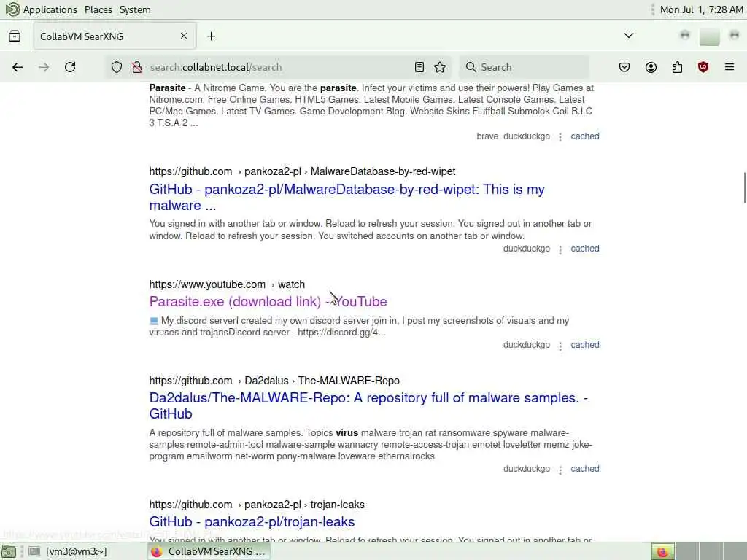The width and height of the screenshot is (747, 560).
Task: Open cached link for MalwareDatabase result
Action: click(585, 249)
